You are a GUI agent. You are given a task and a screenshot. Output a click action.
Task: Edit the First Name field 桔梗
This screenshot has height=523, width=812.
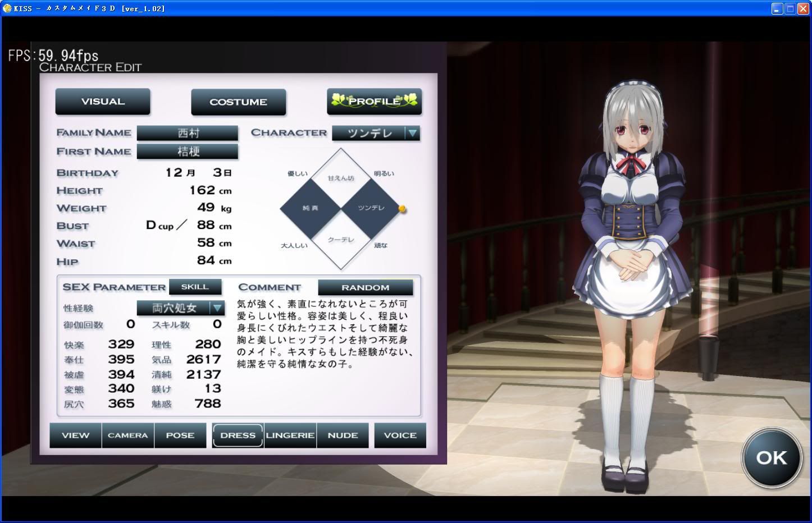188,152
